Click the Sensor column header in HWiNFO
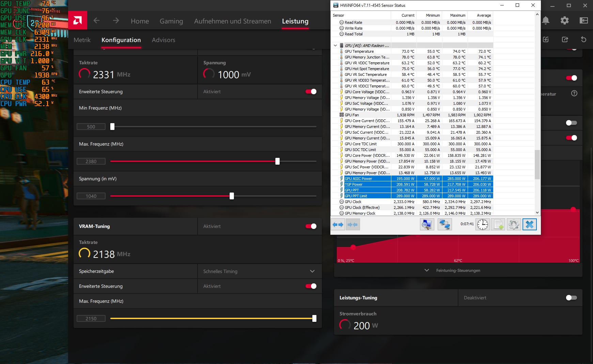Image resolution: width=593 pixels, height=364 pixels. 361,15
